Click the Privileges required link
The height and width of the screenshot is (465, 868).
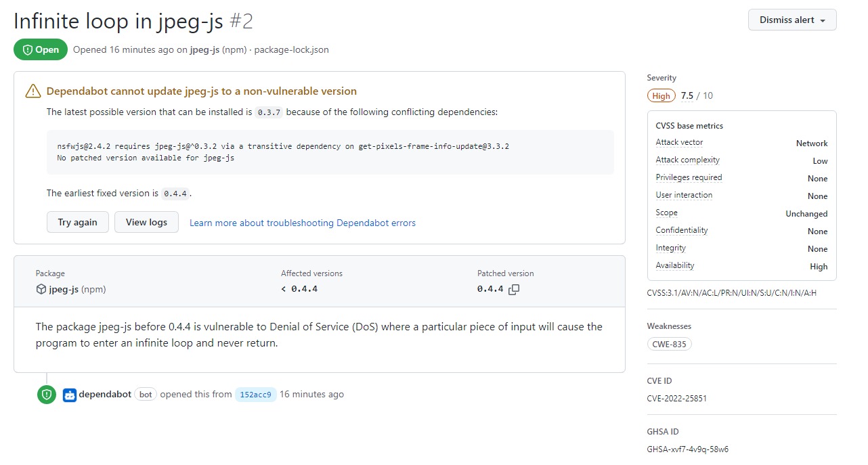689,177
